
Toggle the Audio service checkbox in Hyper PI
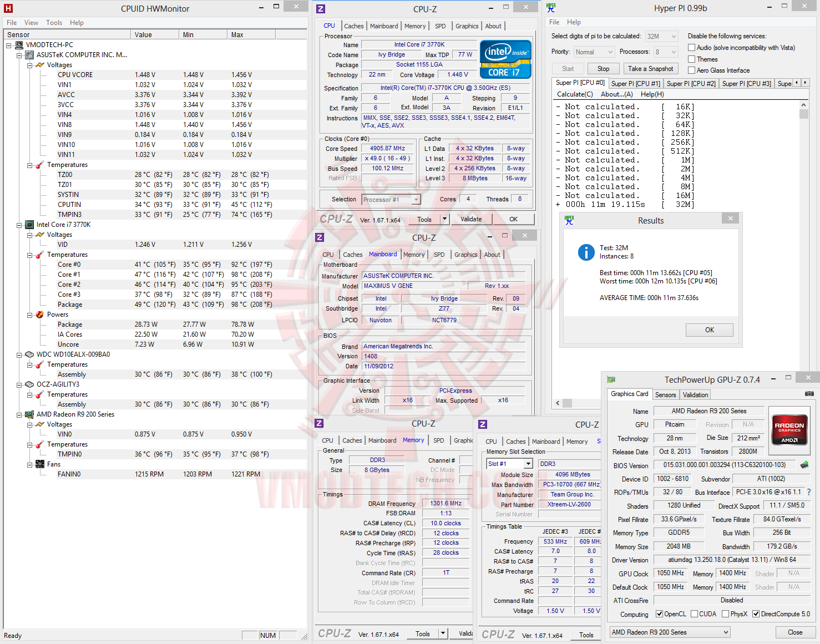click(x=691, y=48)
